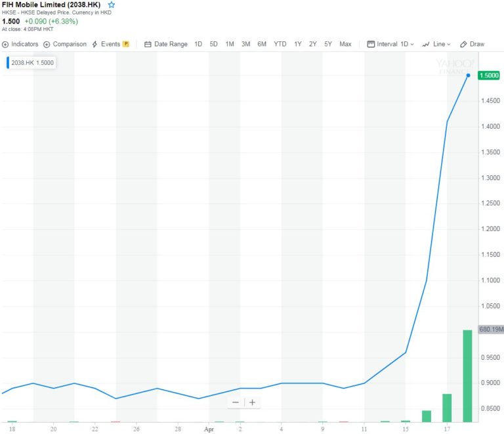Add FIH Mobile to watchlist with star icon
The height and width of the screenshot is (434, 504).
coord(111,5)
